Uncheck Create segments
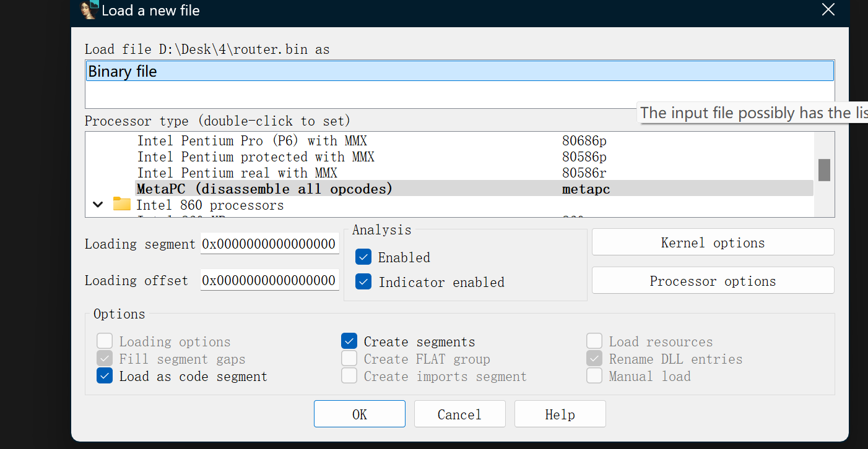The width and height of the screenshot is (868, 449). point(349,341)
